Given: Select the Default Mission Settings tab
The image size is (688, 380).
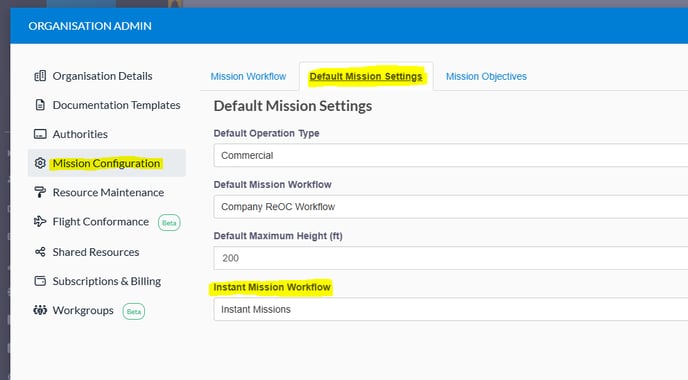Looking at the screenshot, I should point(366,76).
